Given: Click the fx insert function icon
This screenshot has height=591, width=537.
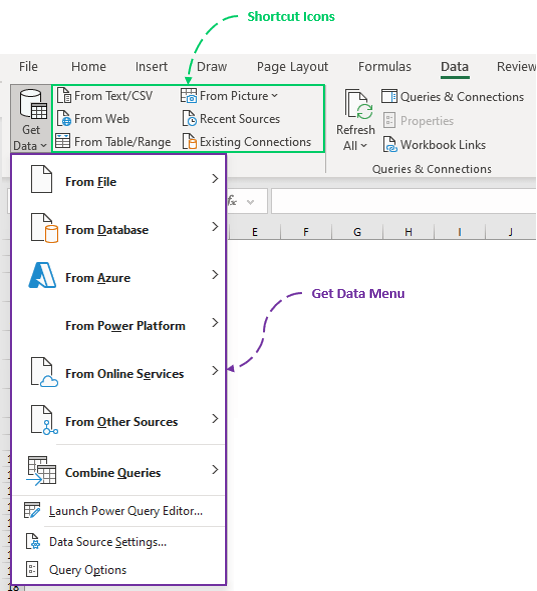Looking at the screenshot, I should coord(232,201).
